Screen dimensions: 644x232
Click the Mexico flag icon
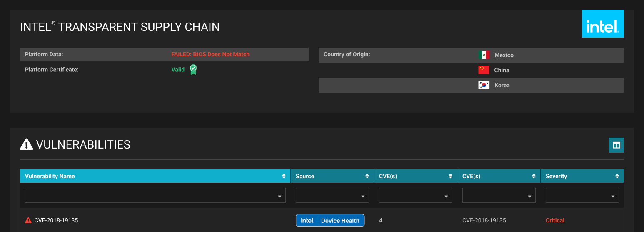(x=484, y=55)
